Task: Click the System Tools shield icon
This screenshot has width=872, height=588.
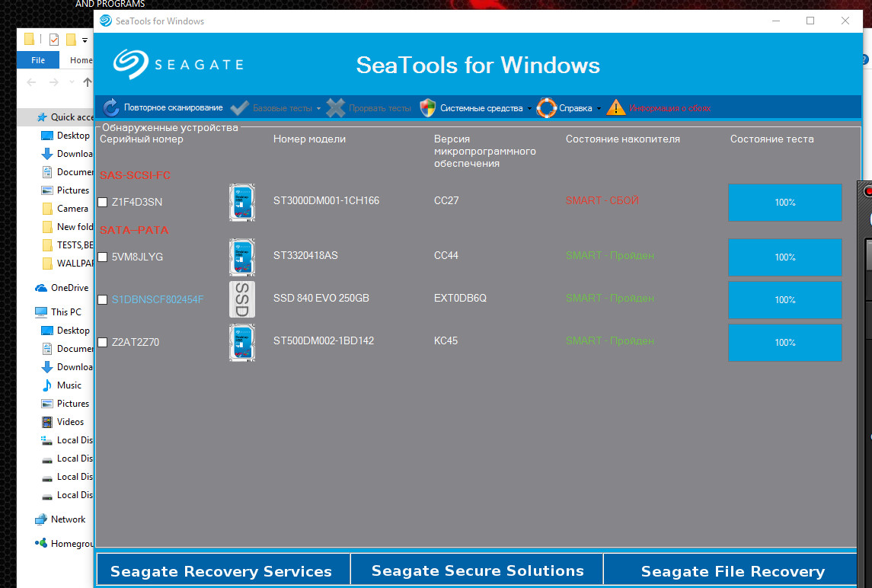Action: [x=427, y=108]
